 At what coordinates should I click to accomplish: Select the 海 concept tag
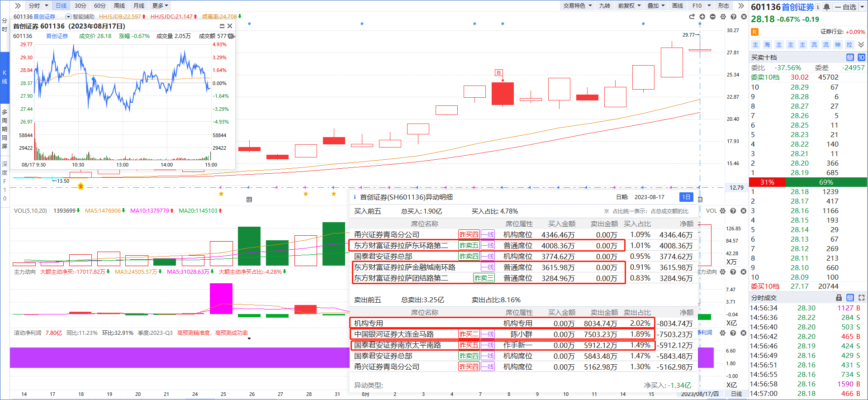click(767, 45)
